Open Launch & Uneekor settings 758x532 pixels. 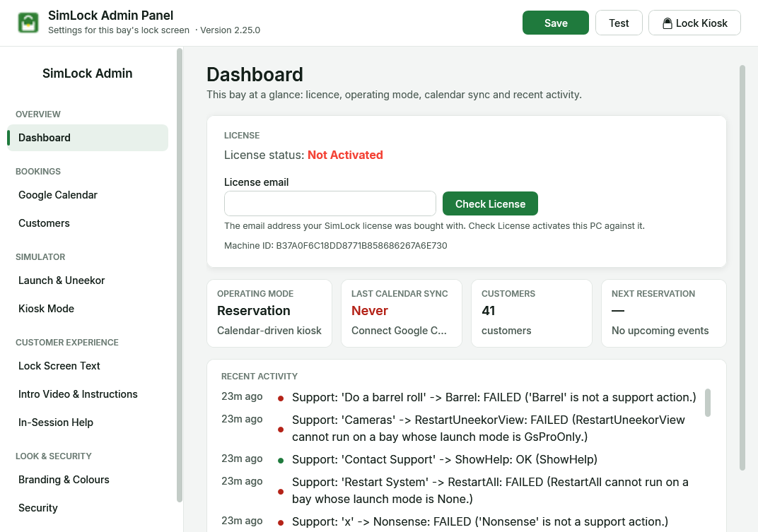click(x=88, y=280)
